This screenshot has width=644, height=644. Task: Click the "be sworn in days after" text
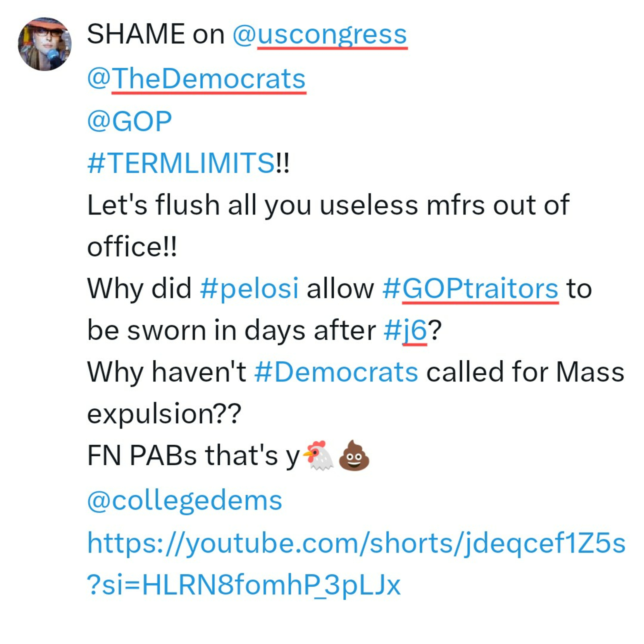pos(231,330)
